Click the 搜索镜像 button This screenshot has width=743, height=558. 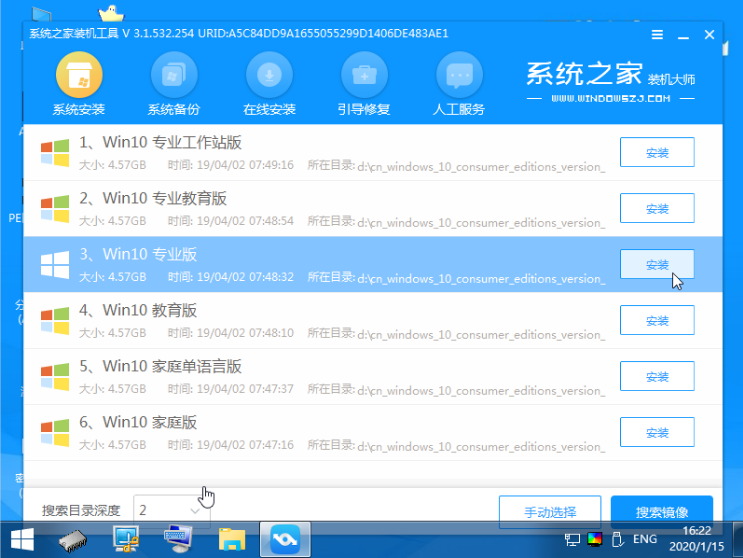coord(661,512)
